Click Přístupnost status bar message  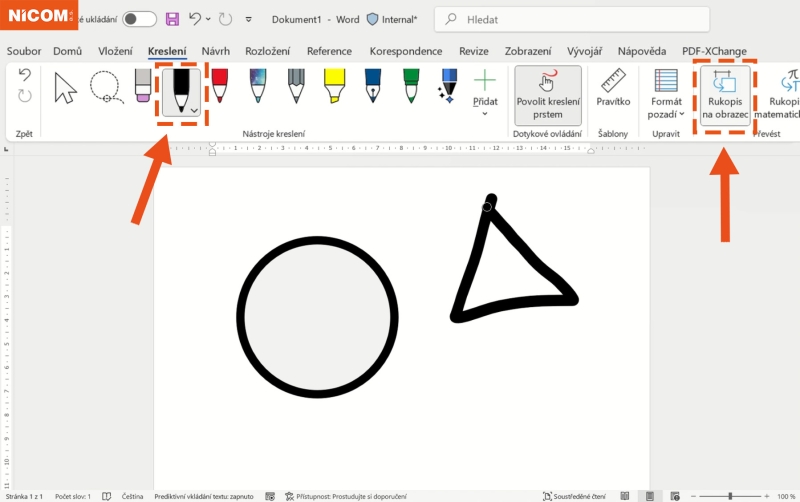pos(340,496)
